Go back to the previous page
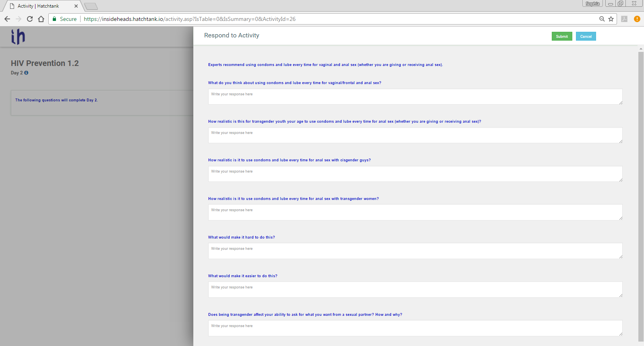 [7, 19]
